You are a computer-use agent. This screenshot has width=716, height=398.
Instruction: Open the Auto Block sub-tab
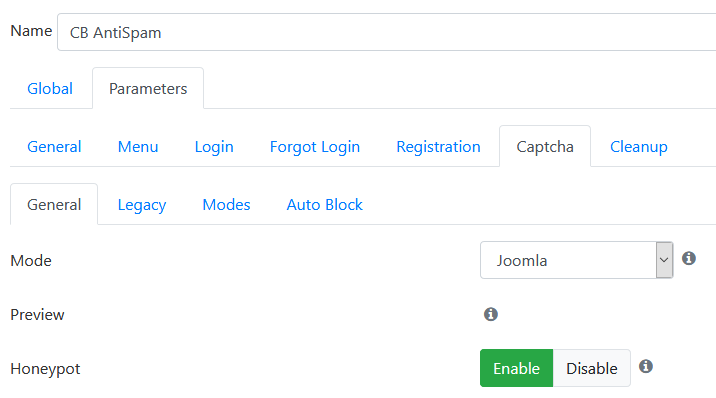pyautogui.click(x=324, y=204)
